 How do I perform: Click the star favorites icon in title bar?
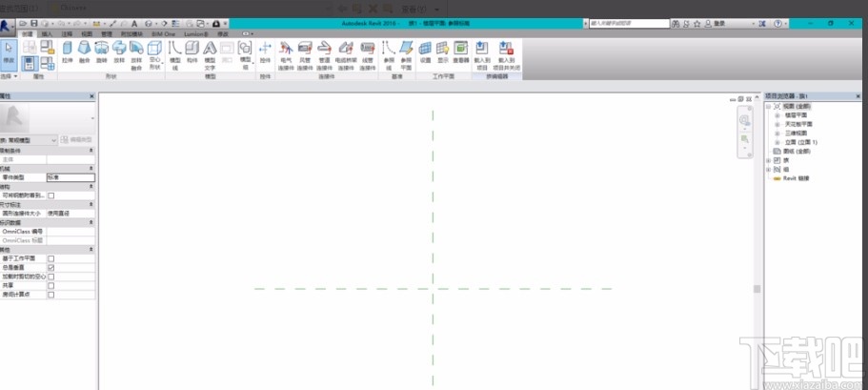click(696, 24)
